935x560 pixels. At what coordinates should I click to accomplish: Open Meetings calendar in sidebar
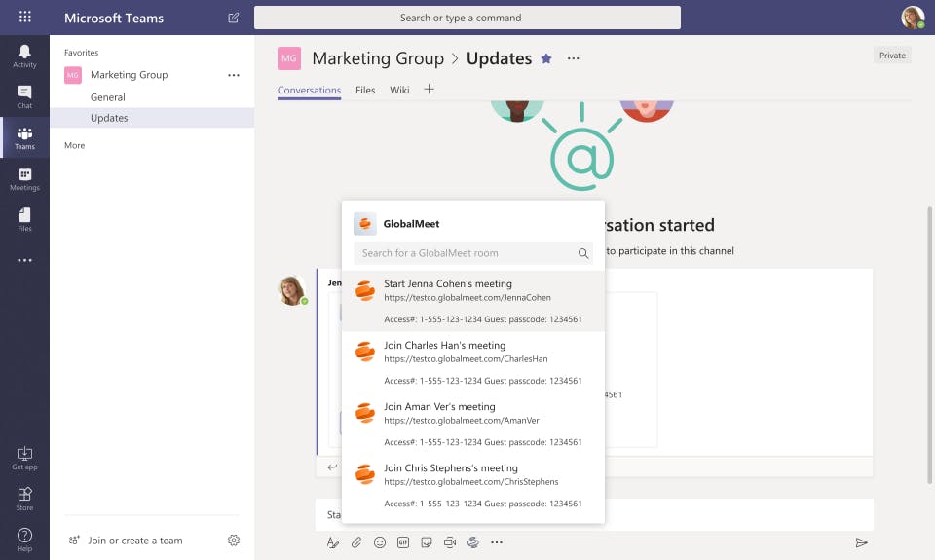24,179
